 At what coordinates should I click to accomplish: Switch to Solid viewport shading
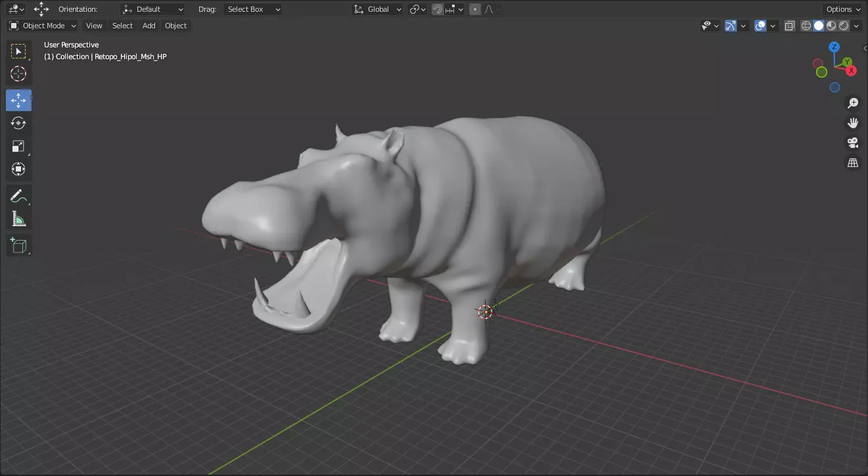click(819, 26)
